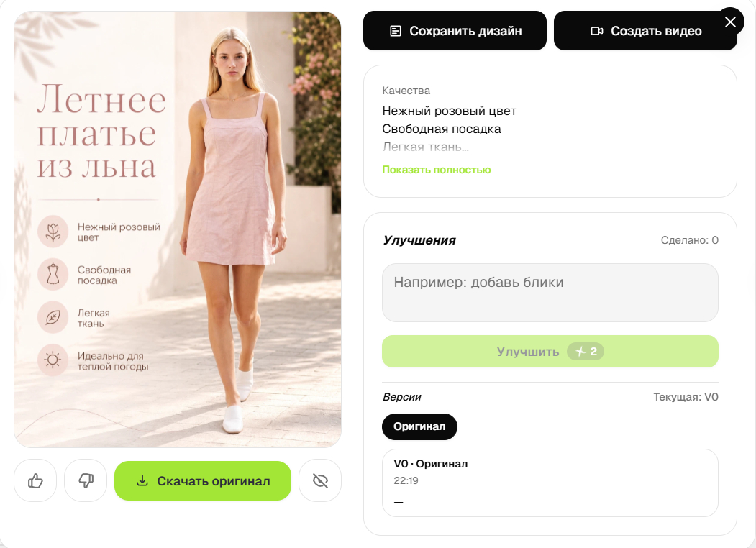Click the leaf fabric feature icon

pos(53,317)
